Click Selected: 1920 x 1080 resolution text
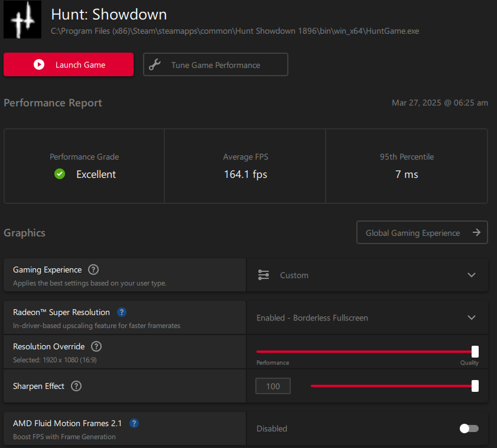 (55, 360)
